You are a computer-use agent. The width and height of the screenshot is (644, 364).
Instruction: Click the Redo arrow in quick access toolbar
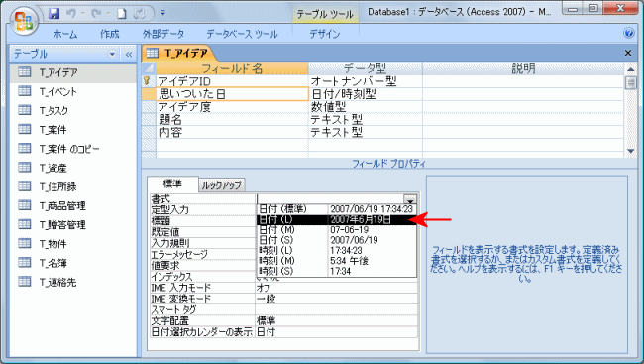coord(96,13)
